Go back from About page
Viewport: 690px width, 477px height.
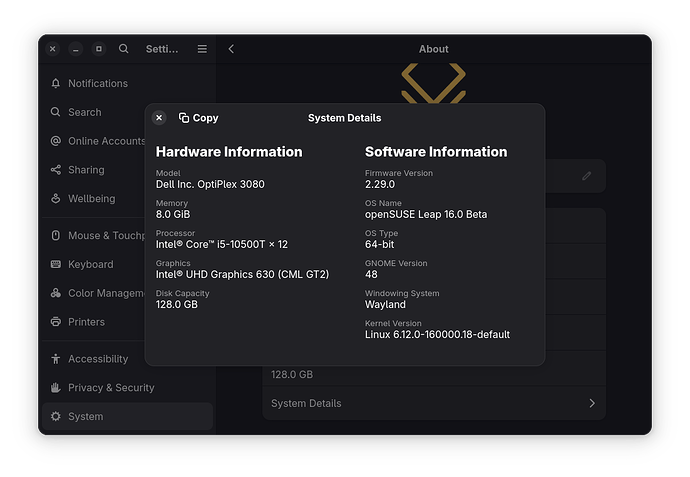(x=231, y=49)
